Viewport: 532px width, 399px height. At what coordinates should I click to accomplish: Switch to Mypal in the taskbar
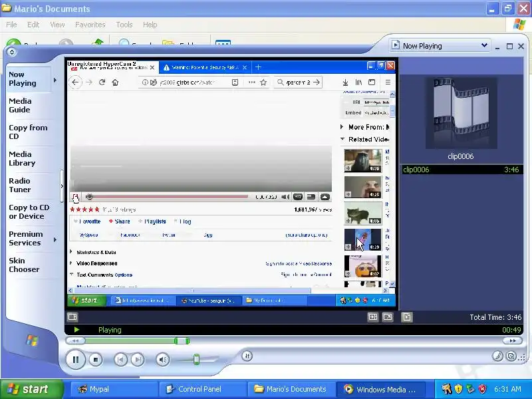114,389
